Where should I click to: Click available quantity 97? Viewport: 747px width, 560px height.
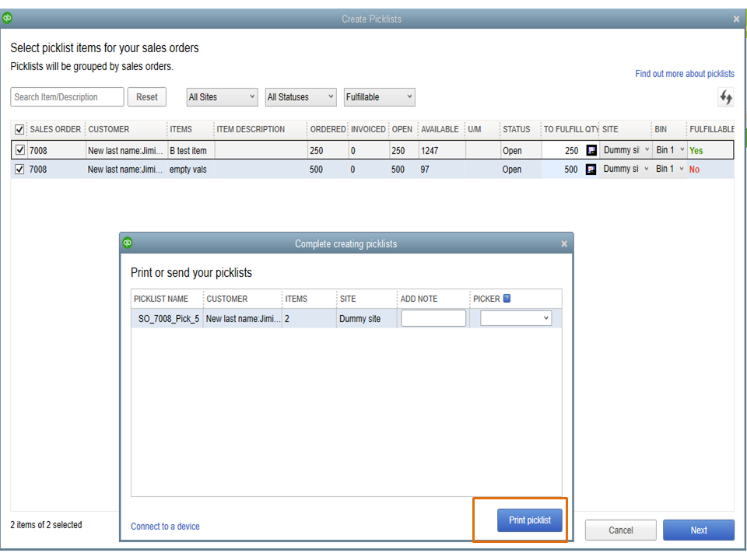click(x=425, y=169)
